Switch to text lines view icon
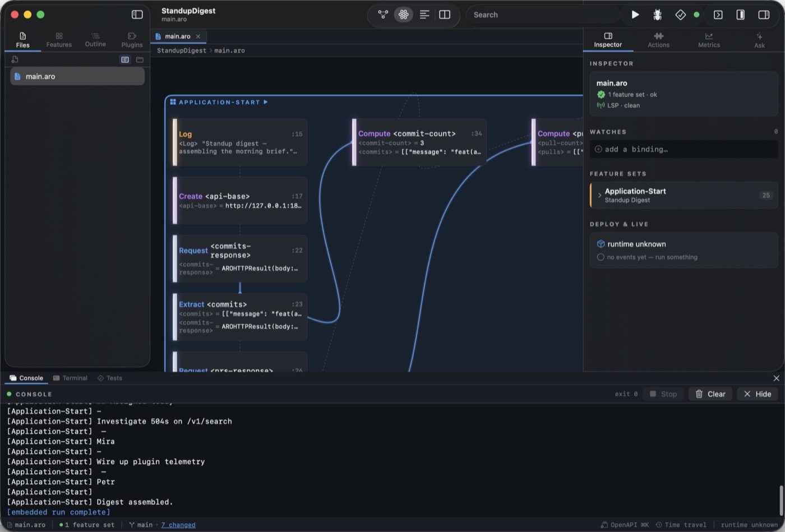Viewport: 785px width, 532px height. (x=424, y=15)
